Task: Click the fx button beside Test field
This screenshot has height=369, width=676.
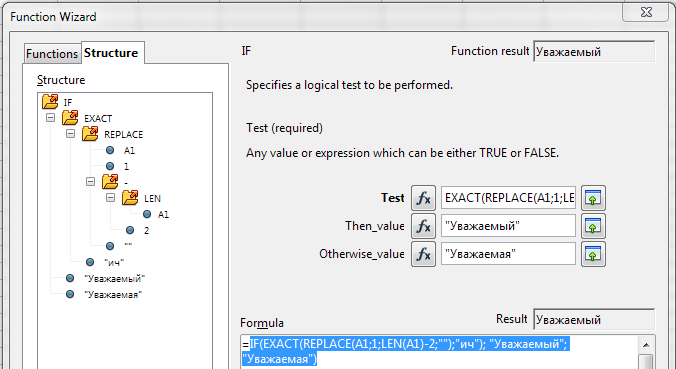Action: click(423, 198)
